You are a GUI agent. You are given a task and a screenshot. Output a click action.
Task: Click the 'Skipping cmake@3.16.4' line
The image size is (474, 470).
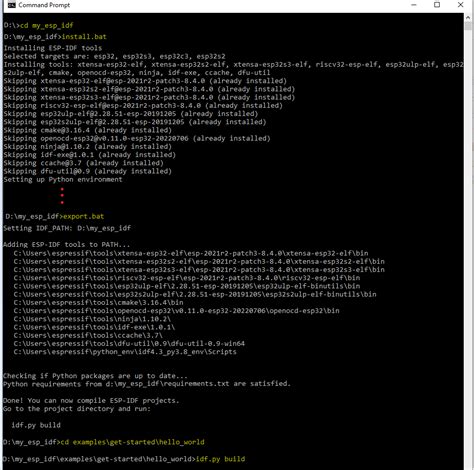click(88, 130)
